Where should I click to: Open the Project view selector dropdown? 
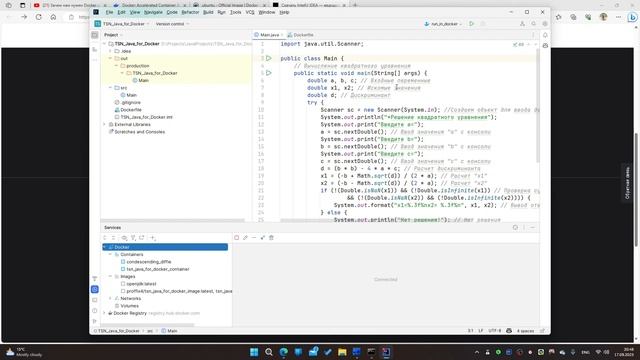coord(113,35)
